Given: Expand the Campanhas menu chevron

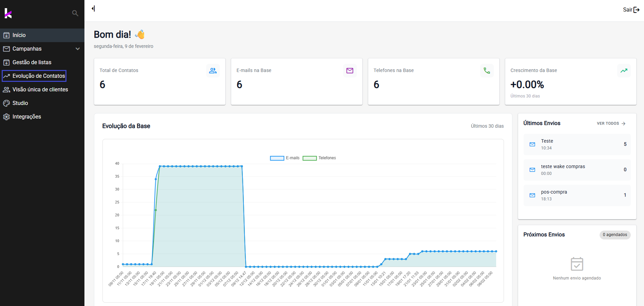Looking at the screenshot, I should pos(78,49).
